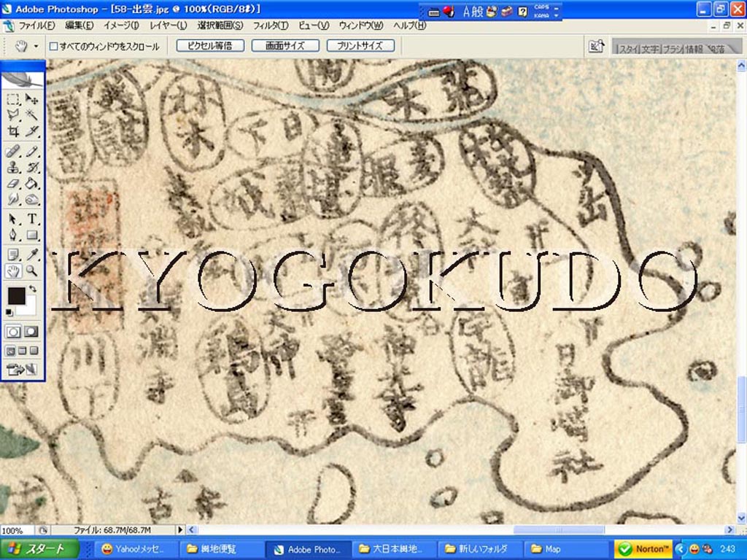Choose the Pencil tool

[31, 152]
